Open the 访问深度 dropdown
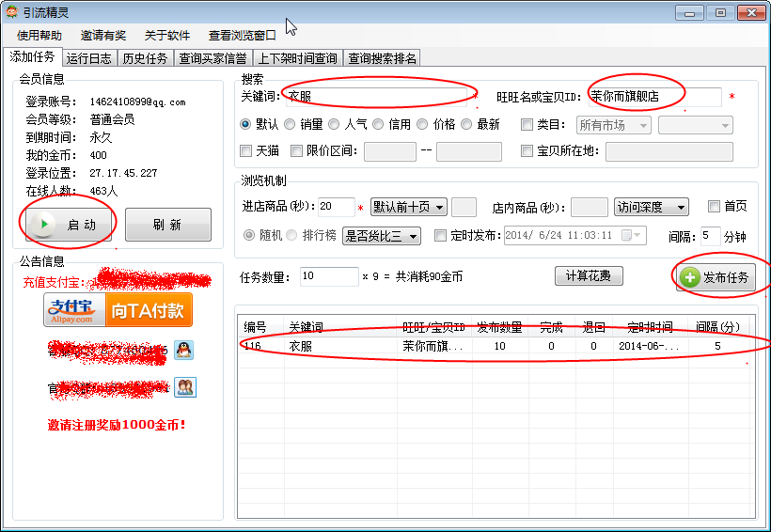 pyautogui.click(x=652, y=207)
